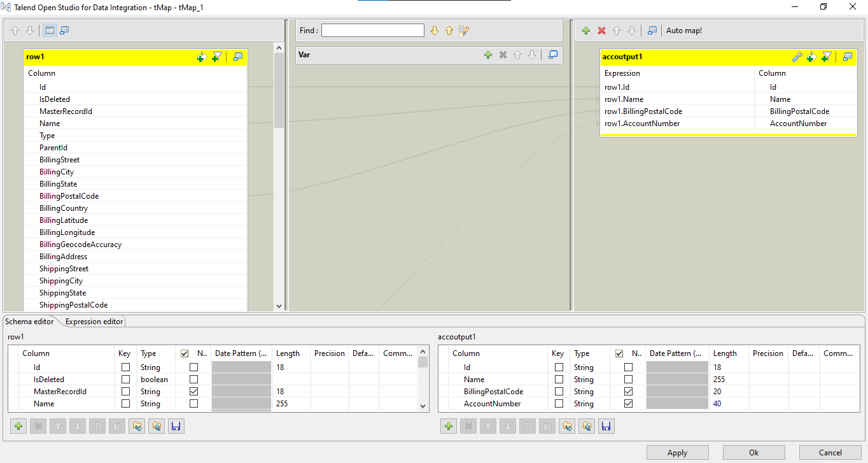Save accoutput1 schema with disk icon
Screen dimensions: 868x463
(606, 426)
